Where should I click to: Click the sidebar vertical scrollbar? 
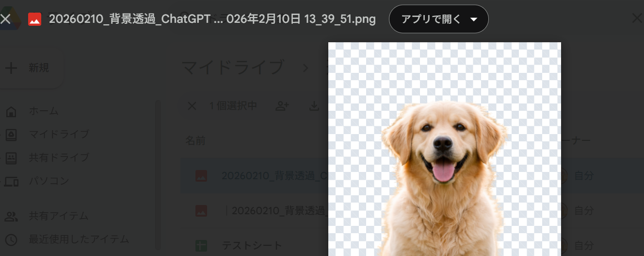(157, 175)
